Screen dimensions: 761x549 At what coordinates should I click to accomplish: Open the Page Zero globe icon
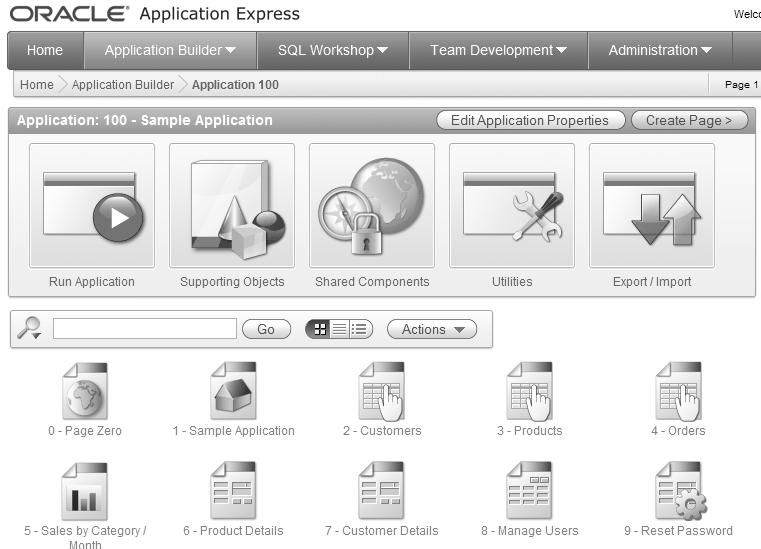85,391
